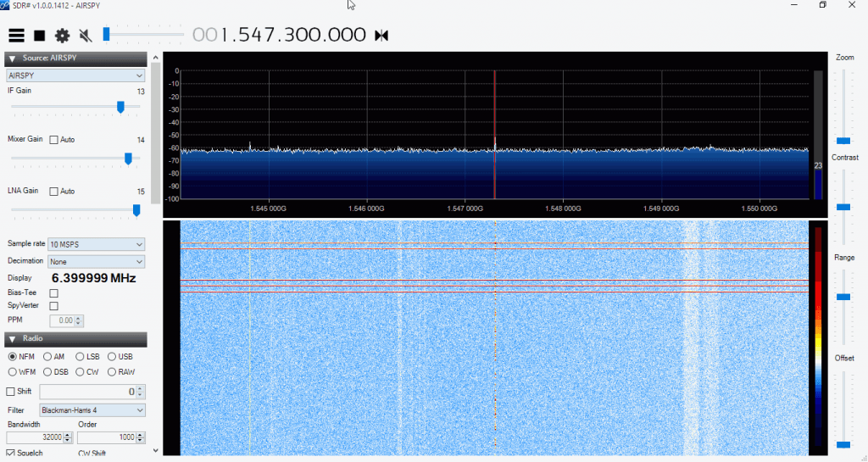
Task: Click the 1.550 000G frequency axis label
Action: [x=759, y=209]
